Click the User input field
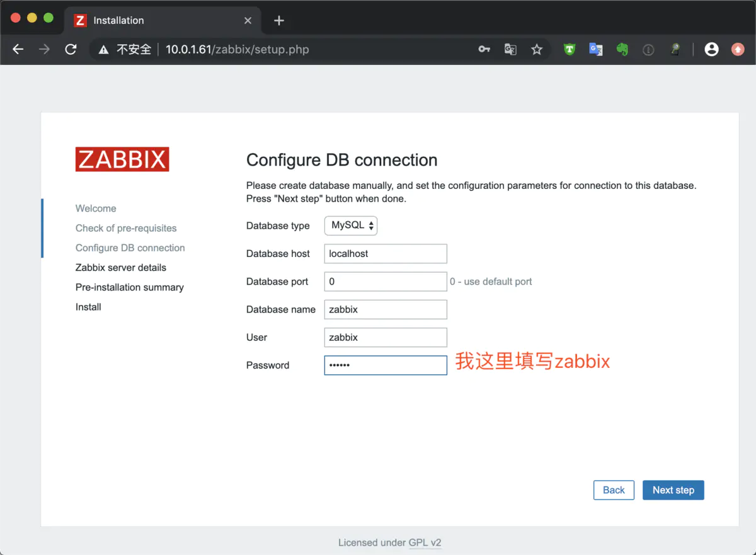The height and width of the screenshot is (555, 756). point(386,337)
